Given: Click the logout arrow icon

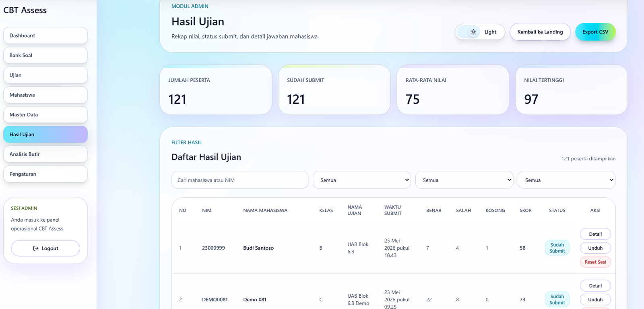Looking at the screenshot, I should pyautogui.click(x=36, y=248).
